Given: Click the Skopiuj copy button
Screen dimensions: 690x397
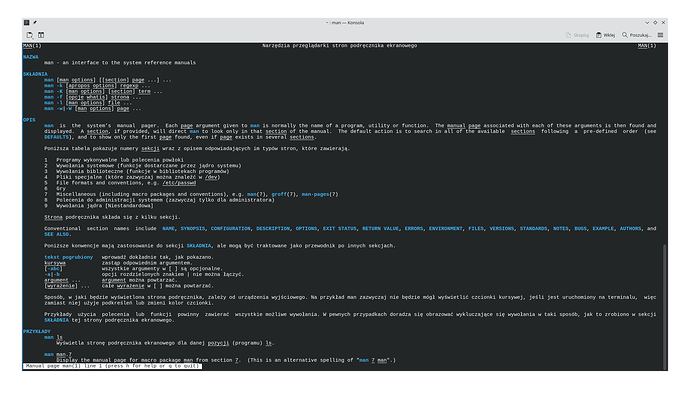Looking at the screenshot, I should pos(577,35).
